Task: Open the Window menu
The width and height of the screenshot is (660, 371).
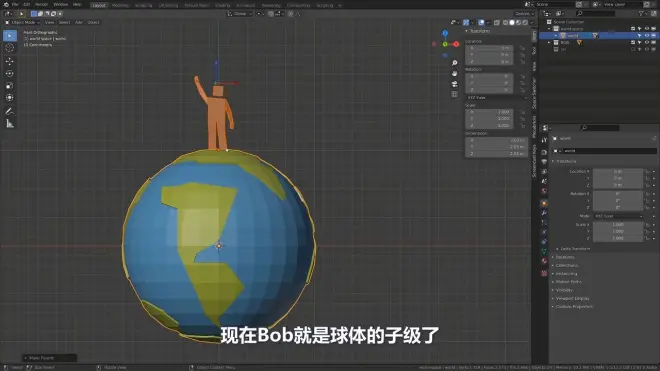Action: (x=61, y=4)
